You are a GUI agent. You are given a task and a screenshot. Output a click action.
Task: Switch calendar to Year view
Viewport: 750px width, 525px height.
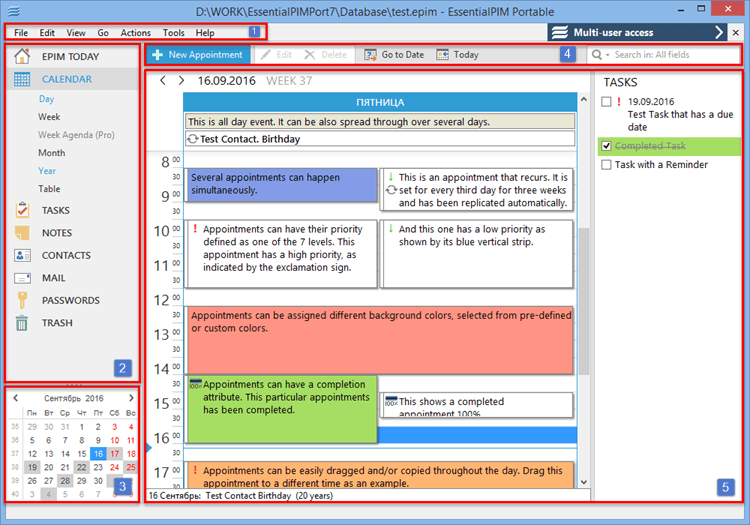[x=47, y=171]
